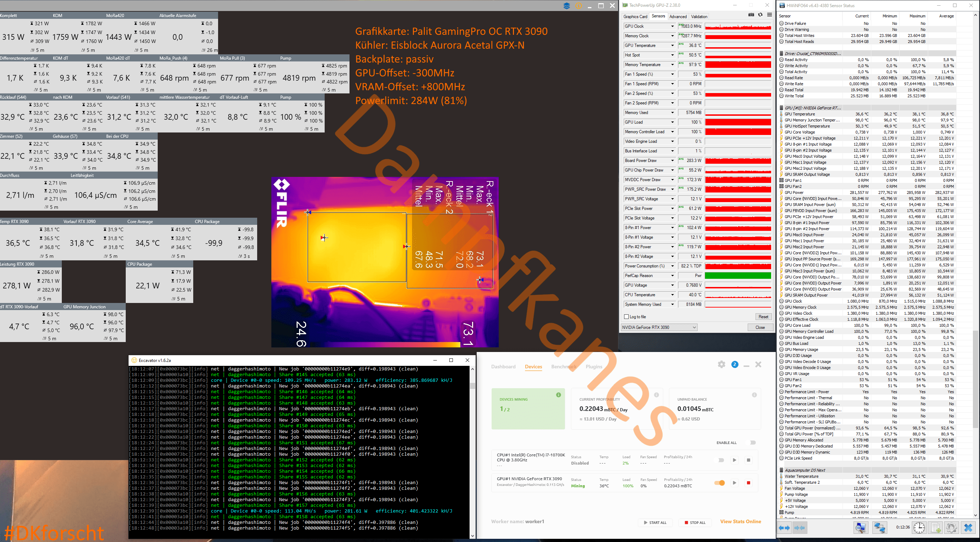Click the green PerfCap Reason bar in GPU-Z
Viewport: 980px width, 542px height.
pyautogui.click(x=738, y=275)
